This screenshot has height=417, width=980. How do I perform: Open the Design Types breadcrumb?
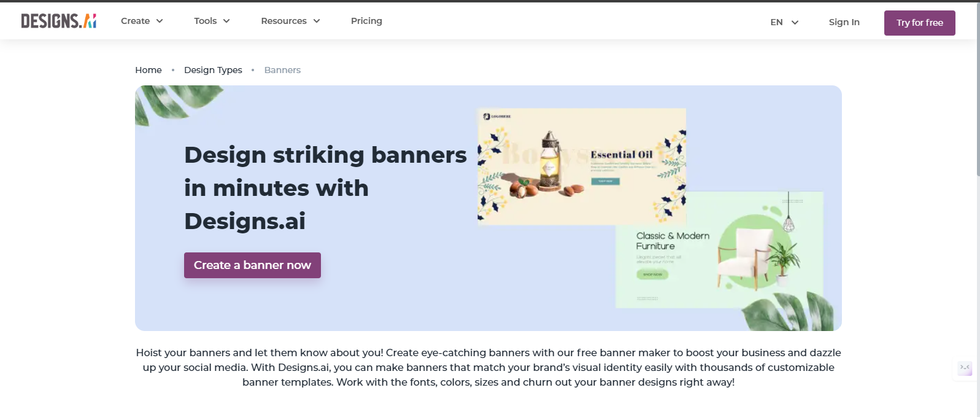pyautogui.click(x=213, y=70)
